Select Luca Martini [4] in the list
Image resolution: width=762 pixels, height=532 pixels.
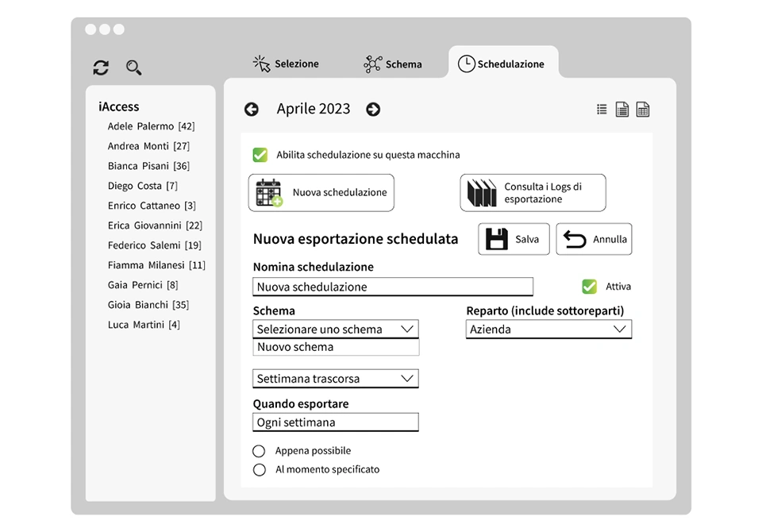tap(144, 325)
